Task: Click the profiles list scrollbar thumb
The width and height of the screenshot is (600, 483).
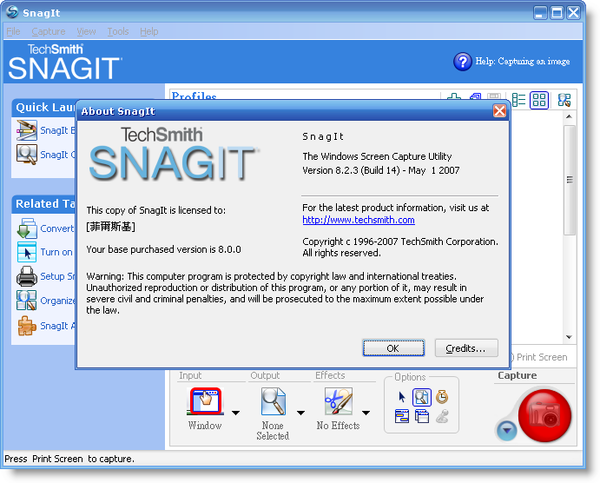Action: (569, 180)
